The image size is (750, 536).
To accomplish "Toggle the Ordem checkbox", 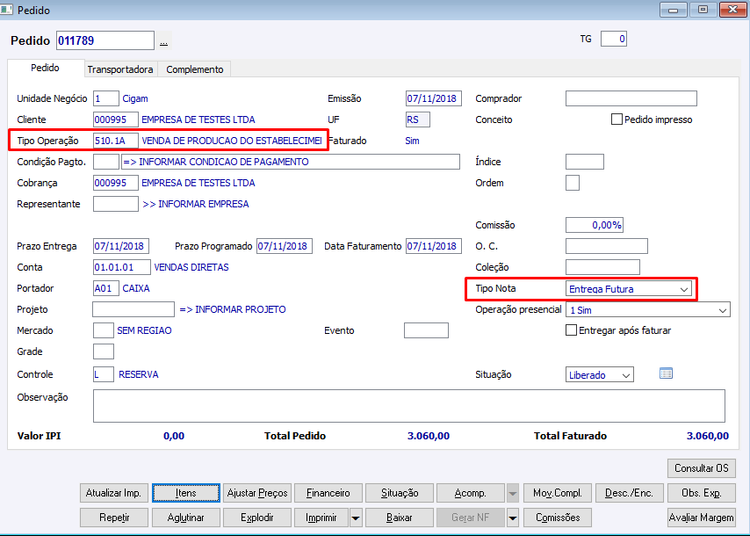I will [x=572, y=183].
